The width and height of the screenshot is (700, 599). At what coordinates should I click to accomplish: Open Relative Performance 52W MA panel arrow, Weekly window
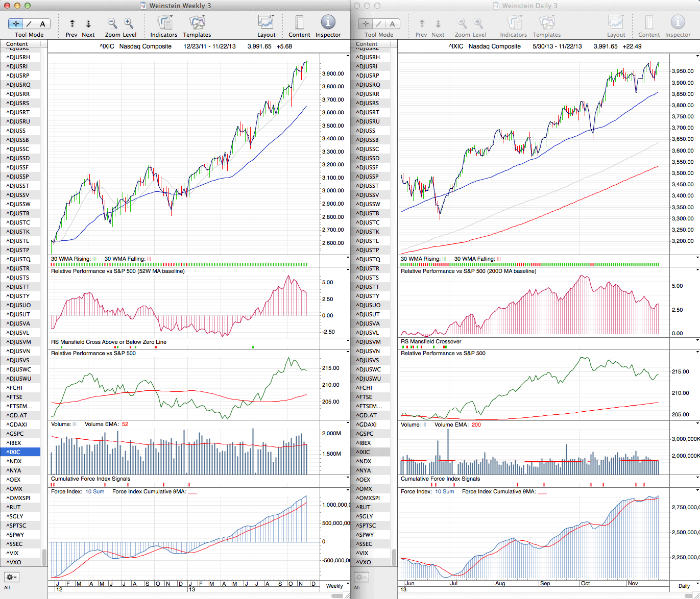(x=348, y=270)
